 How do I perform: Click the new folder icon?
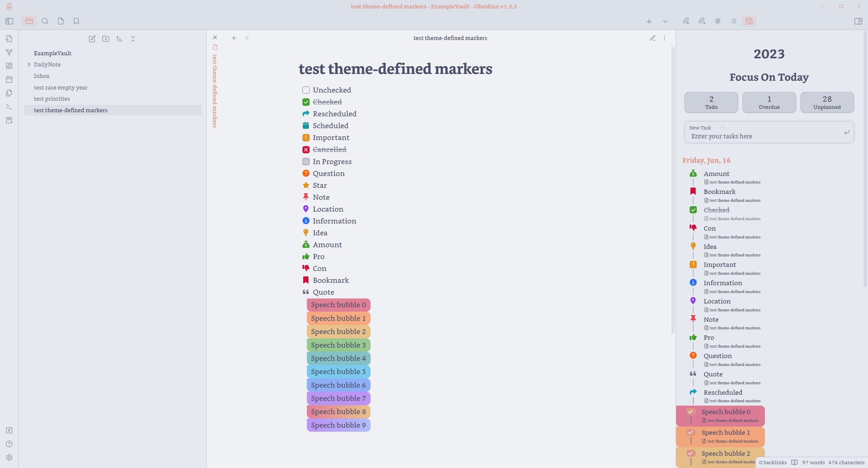click(x=106, y=39)
